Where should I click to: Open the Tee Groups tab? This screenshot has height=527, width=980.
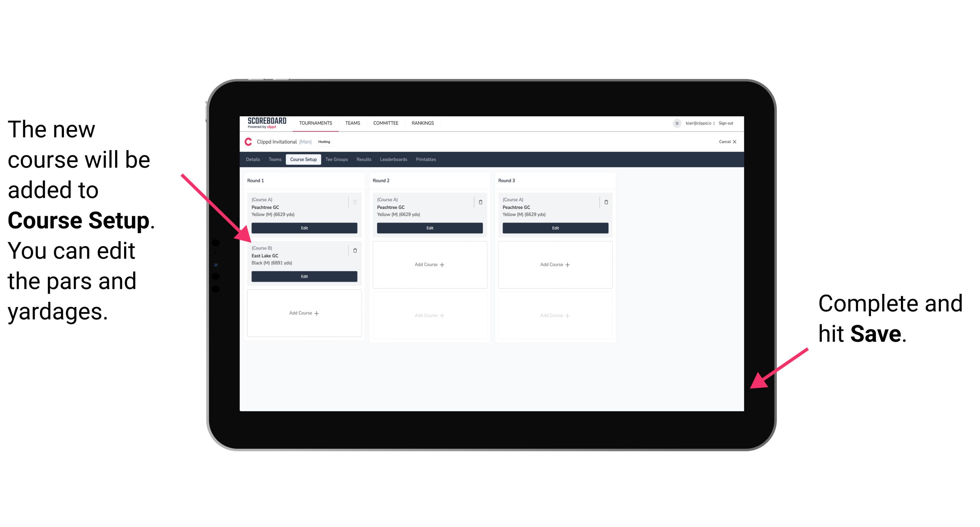click(336, 160)
